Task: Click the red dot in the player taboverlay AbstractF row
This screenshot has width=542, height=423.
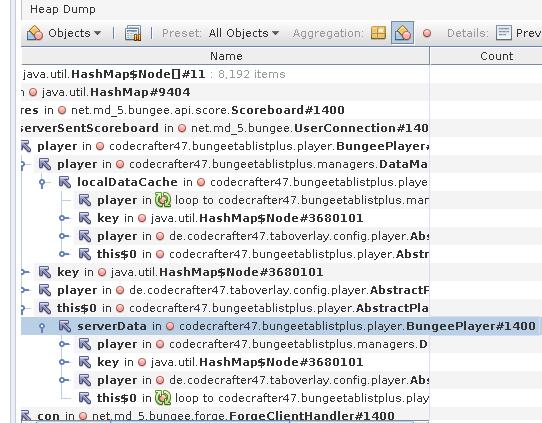Action: [x=120, y=290]
